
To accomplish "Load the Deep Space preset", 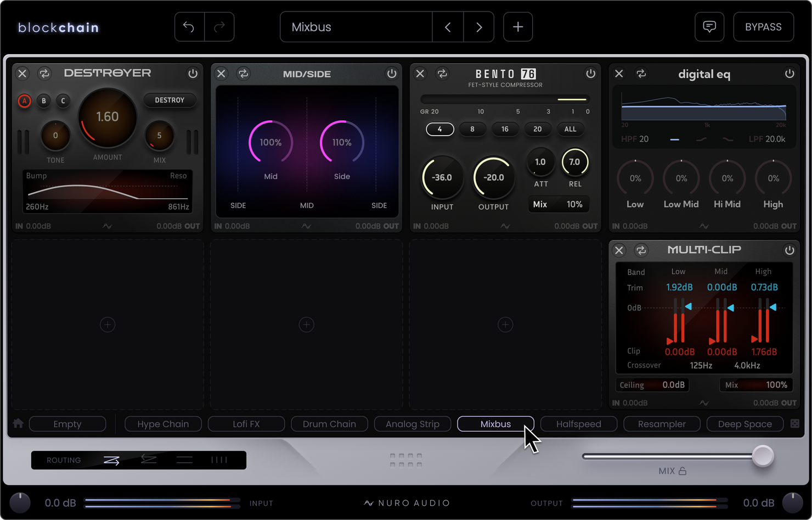I will point(745,424).
